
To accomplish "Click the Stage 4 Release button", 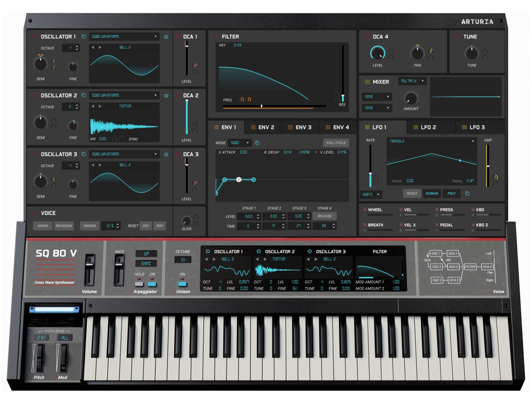I will pos(325,216).
